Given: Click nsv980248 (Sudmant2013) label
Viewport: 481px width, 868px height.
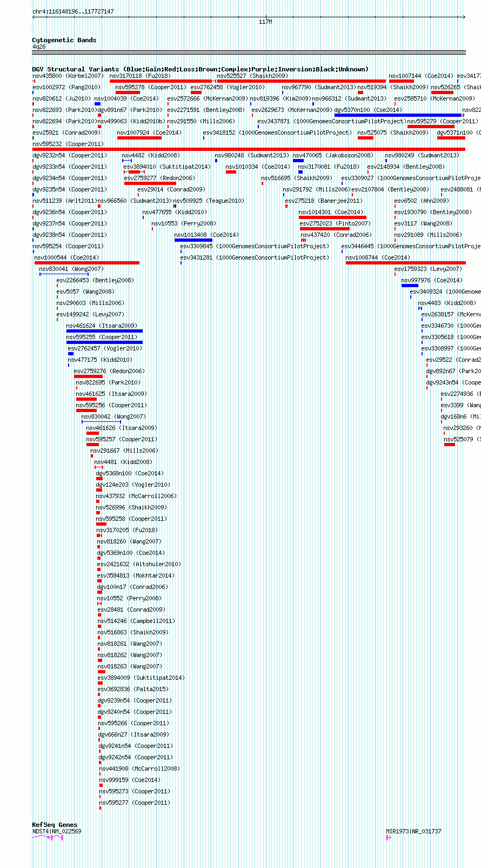Looking at the screenshot, I should click(252, 155).
